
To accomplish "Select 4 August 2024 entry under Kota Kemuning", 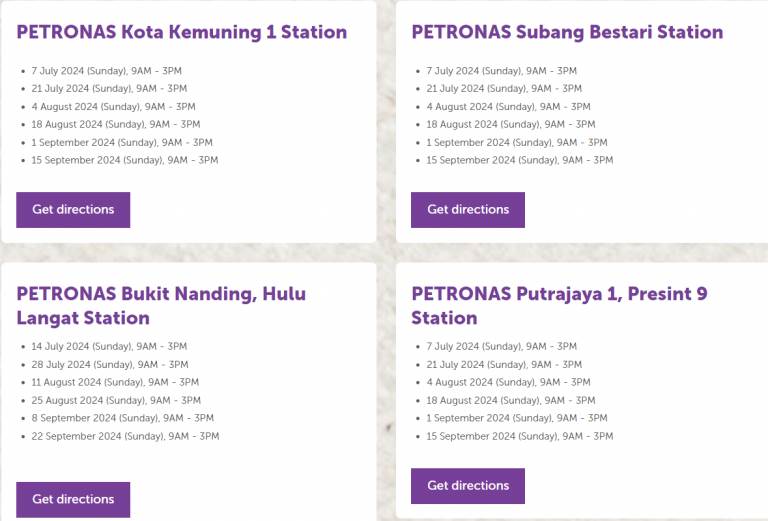I will point(113,107).
